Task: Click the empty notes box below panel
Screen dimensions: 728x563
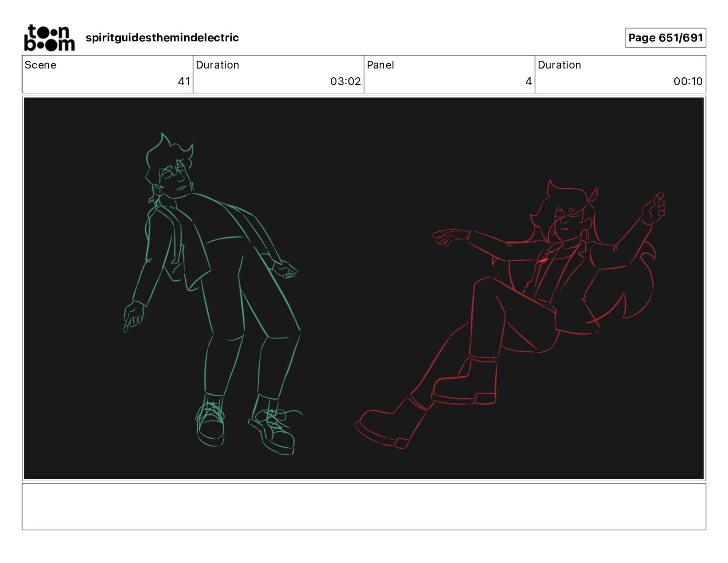Action: coord(364,506)
